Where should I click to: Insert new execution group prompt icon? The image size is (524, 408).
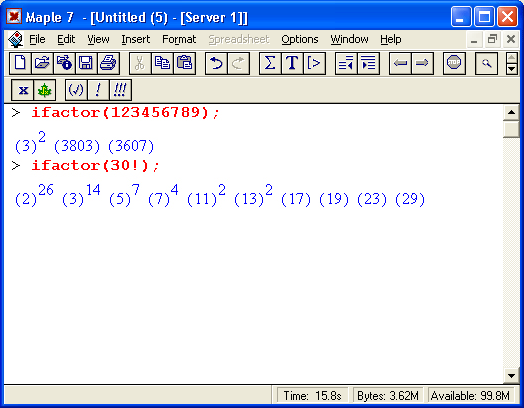tap(314, 63)
